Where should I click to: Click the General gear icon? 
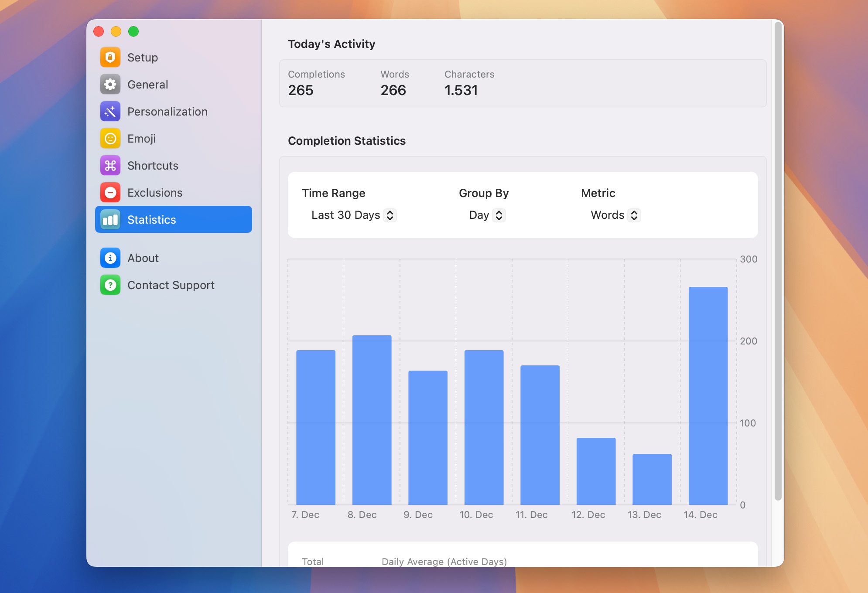pos(110,85)
